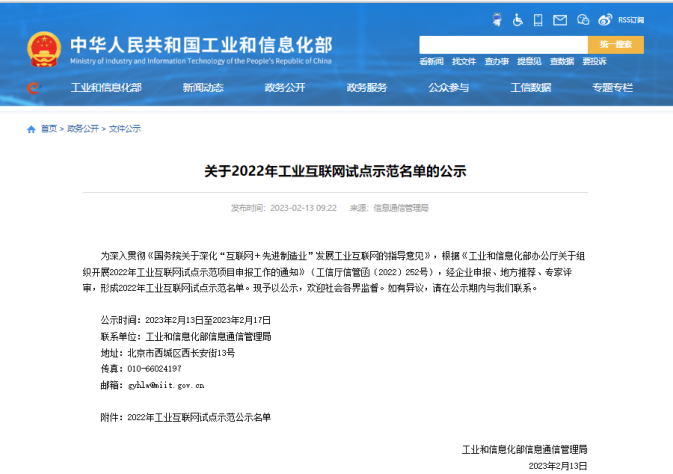Viewport: 673px width, 474px height.
Task: Open the mobile phone version icon
Action: tap(540, 19)
